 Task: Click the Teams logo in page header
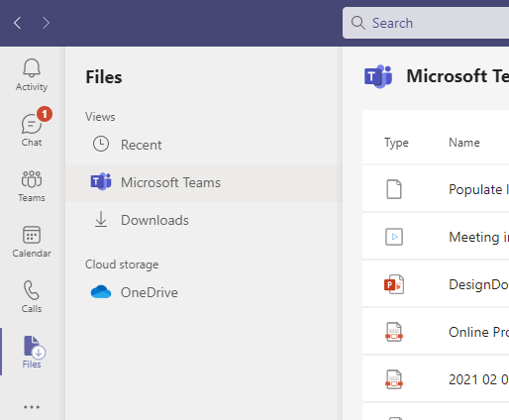378,76
